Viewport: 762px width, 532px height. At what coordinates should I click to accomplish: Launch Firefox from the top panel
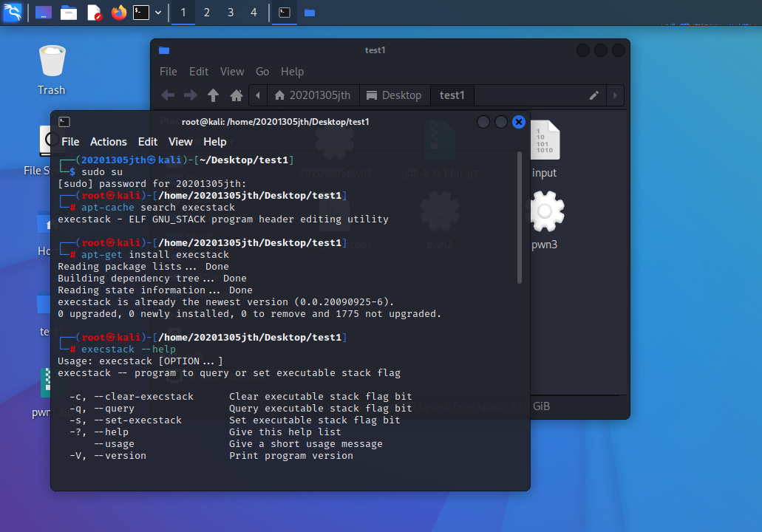click(x=118, y=12)
